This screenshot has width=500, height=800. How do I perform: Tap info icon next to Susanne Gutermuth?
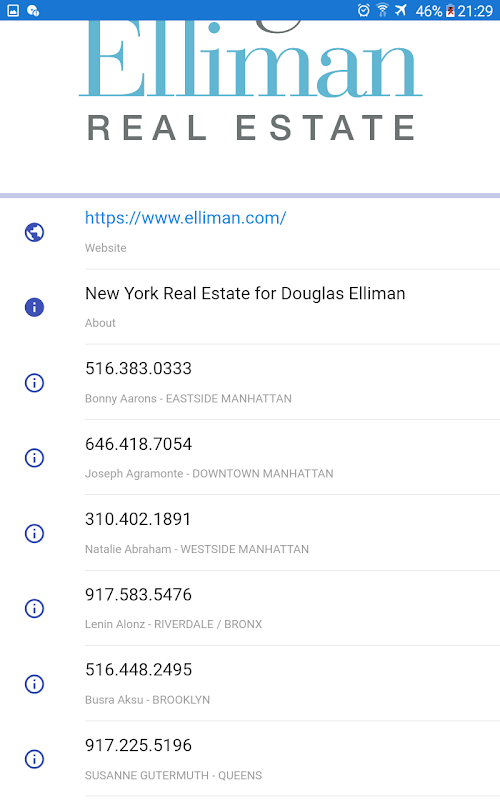pos(34,759)
